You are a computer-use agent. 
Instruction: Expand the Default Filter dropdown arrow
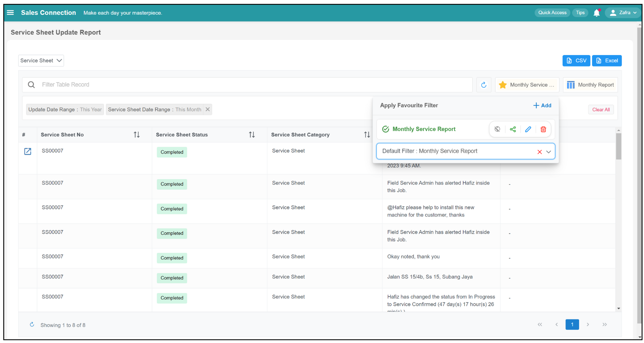point(549,152)
